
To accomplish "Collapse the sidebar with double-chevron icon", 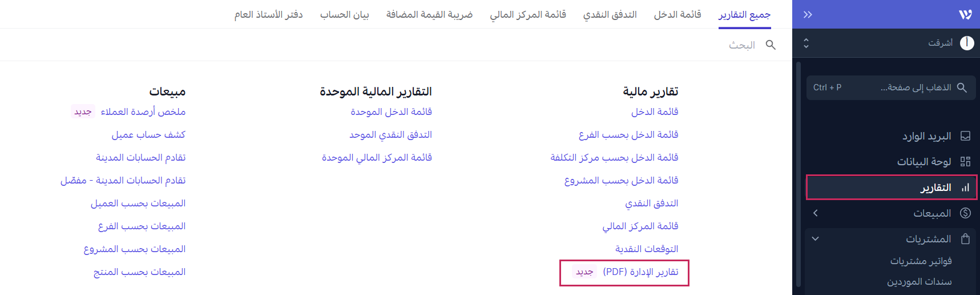I will click(808, 14).
